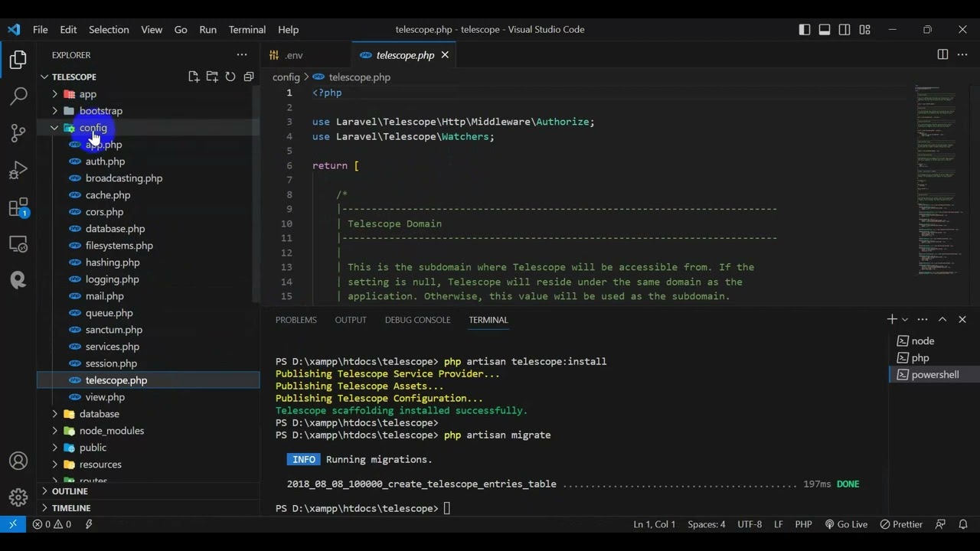980x551 pixels.
Task: Expand the node_modules folder
Action: coord(54,431)
